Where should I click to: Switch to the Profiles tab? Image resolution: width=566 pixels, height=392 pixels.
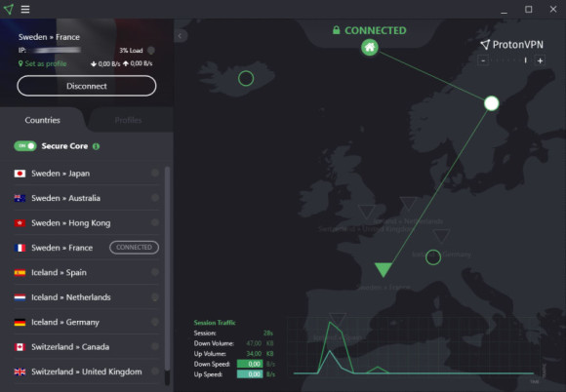[x=128, y=120]
